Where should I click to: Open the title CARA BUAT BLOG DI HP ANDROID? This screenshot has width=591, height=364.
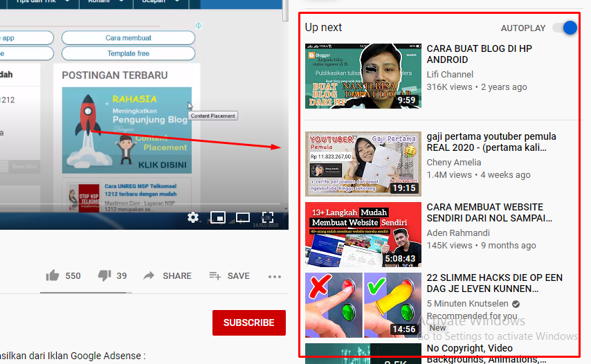click(479, 54)
